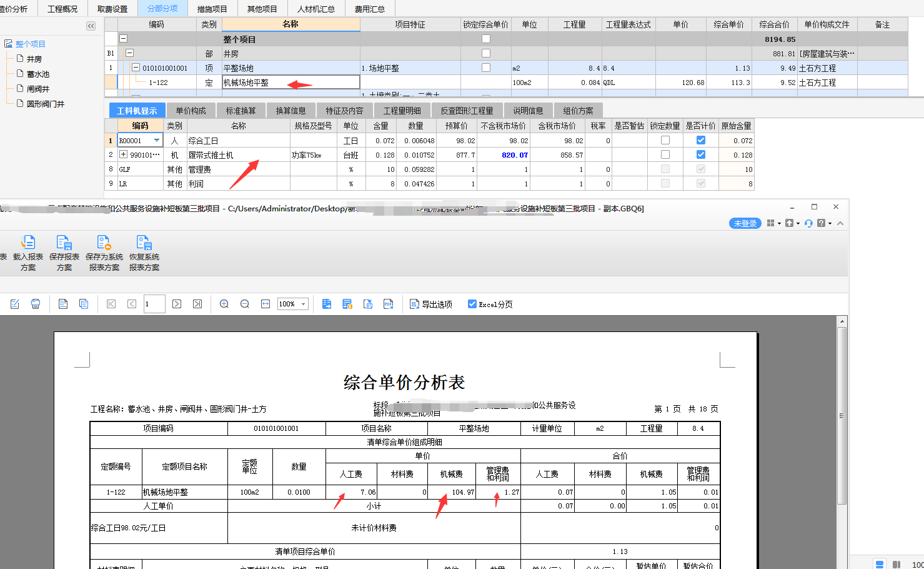Open dropdown arrow beside the grid apps icon
Image resolution: width=924 pixels, height=569 pixels.
(x=779, y=224)
